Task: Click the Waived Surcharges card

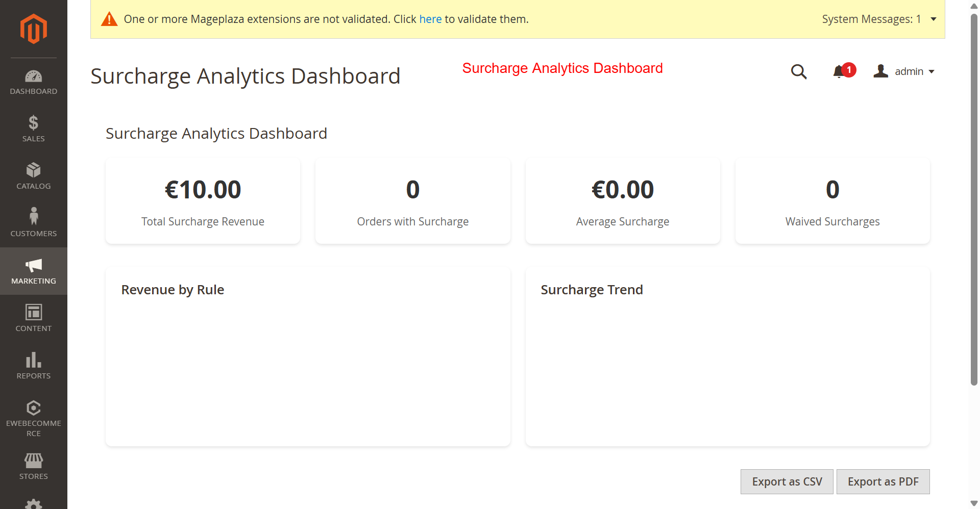Action: tap(832, 201)
